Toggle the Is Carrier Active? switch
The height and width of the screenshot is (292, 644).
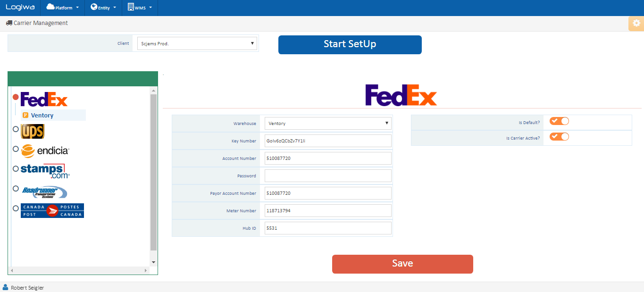(x=559, y=137)
